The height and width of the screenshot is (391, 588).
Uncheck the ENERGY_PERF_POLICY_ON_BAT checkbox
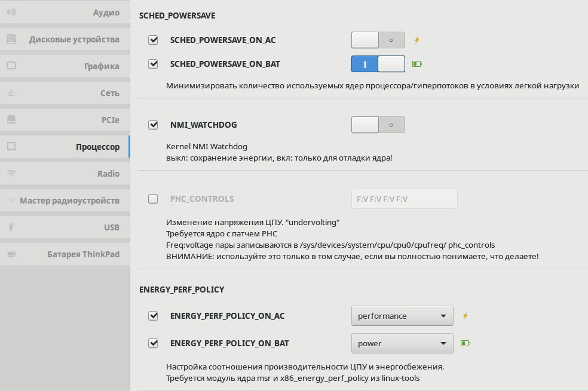click(153, 343)
